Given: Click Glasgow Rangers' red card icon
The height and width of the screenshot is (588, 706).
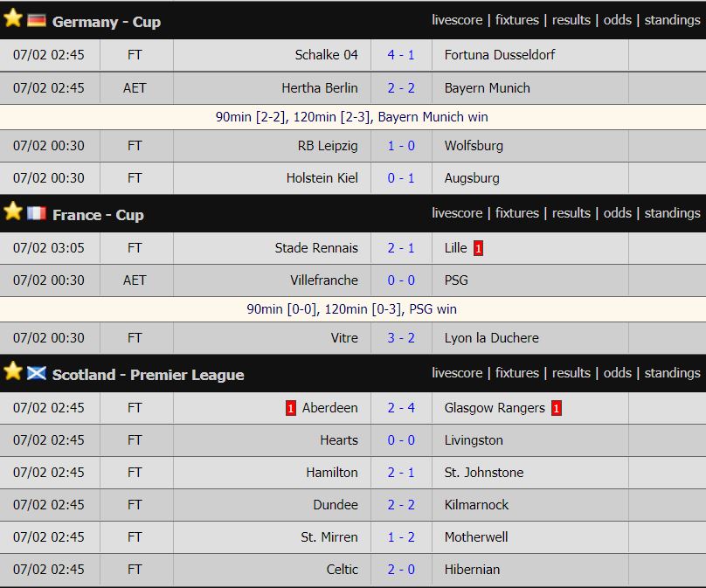Looking at the screenshot, I should point(557,408).
